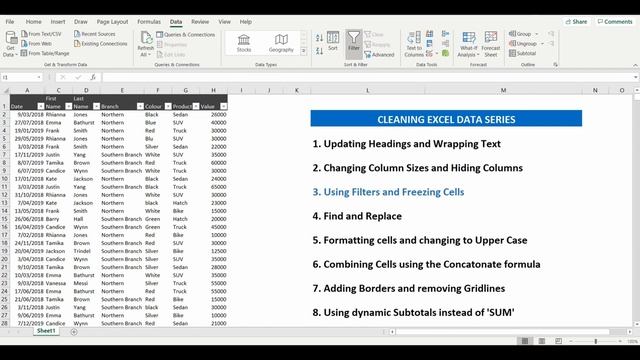Open the Name Box dropdown

click(39, 77)
